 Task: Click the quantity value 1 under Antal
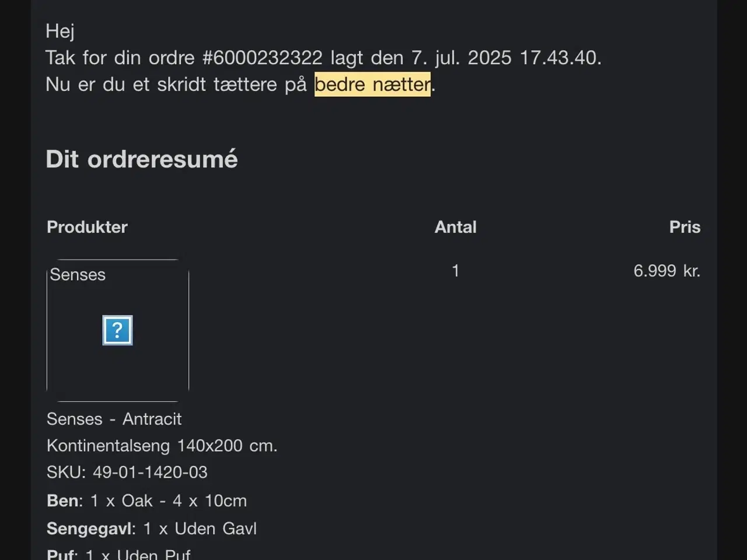(x=455, y=271)
